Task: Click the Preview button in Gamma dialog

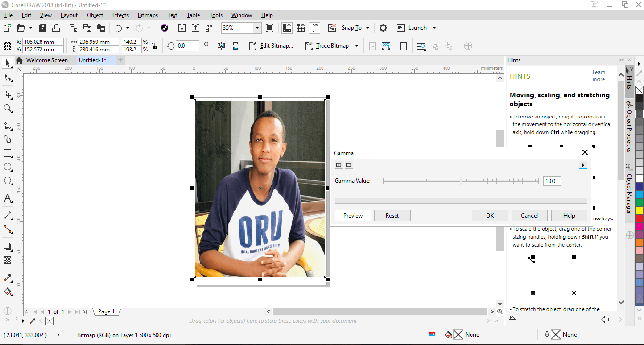Action: click(353, 216)
